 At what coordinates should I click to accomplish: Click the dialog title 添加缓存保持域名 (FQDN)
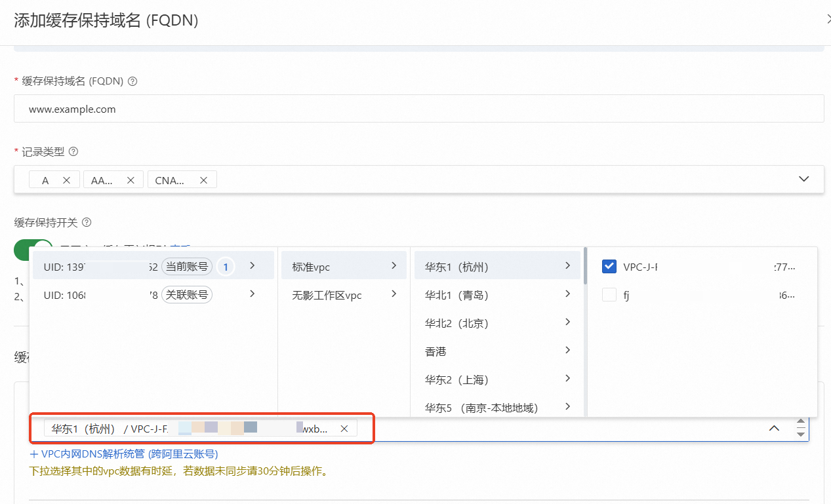[106, 20]
